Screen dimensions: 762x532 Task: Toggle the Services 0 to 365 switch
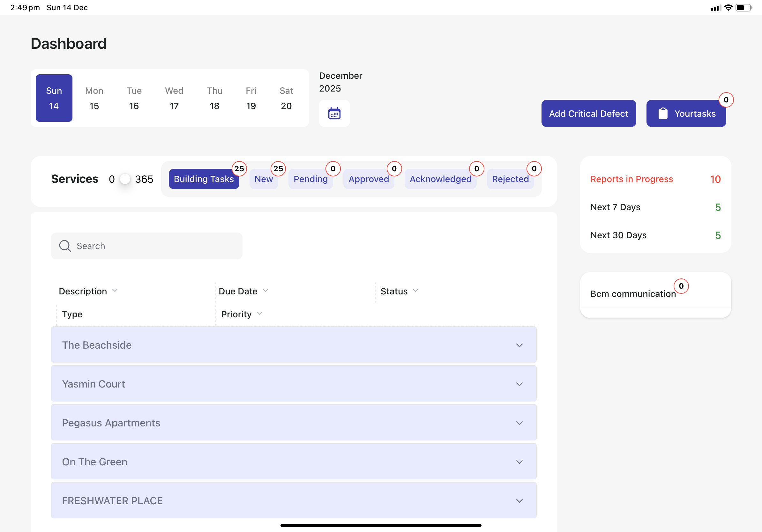(125, 179)
